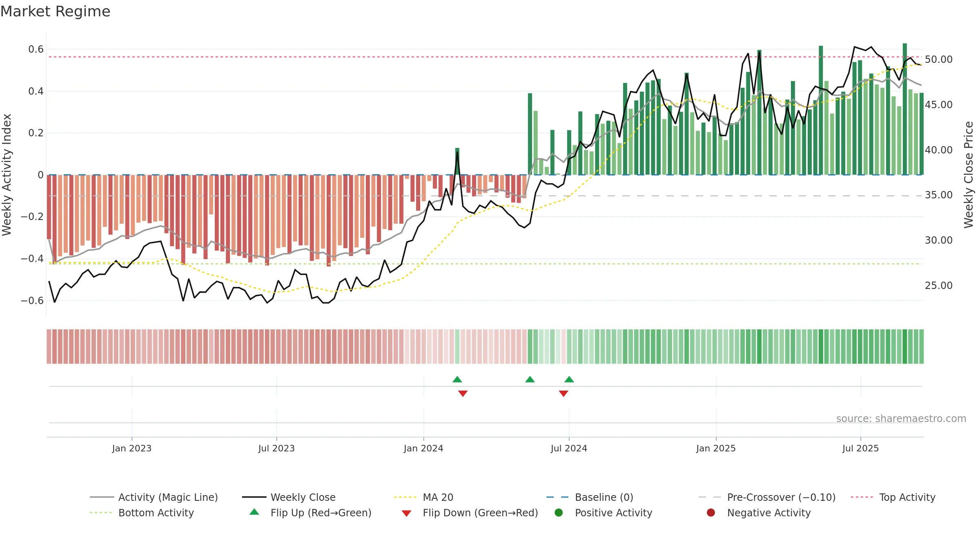Click the 25.00 price axis tick

coord(938,286)
